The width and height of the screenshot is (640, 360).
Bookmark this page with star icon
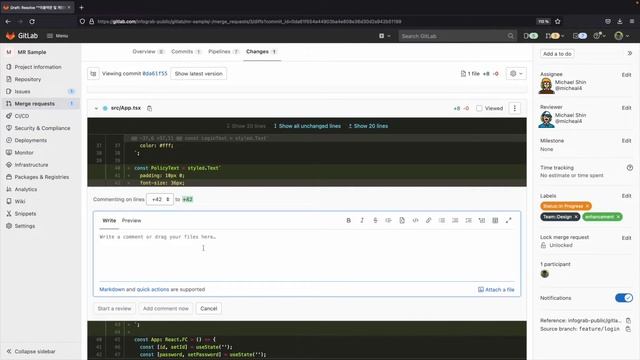(558, 21)
